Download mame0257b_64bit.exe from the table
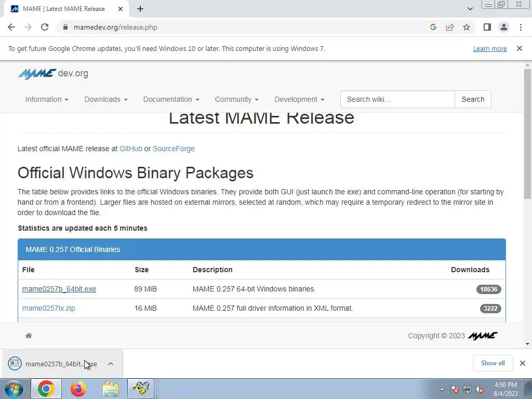Image resolution: width=532 pixels, height=399 pixels. 59,289
